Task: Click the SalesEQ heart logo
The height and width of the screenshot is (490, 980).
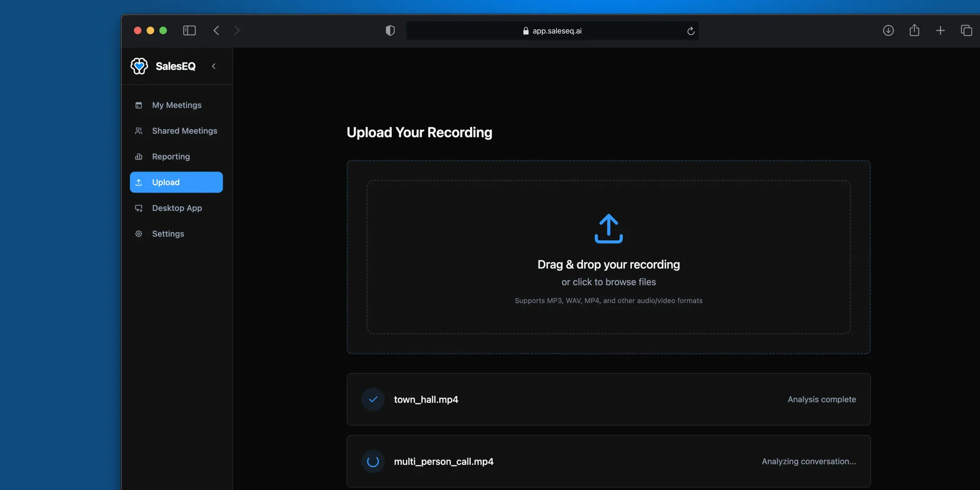Action: pyautogui.click(x=139, y=66)
